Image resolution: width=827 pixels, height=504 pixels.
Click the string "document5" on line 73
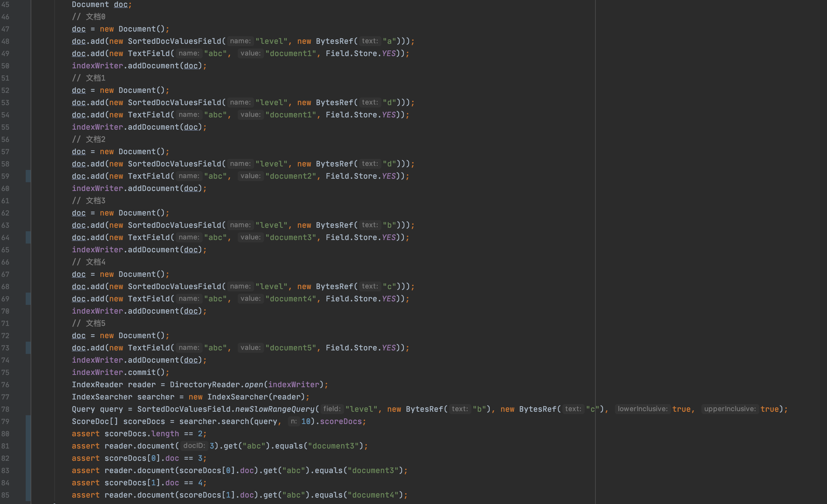(x=291, y=348)
